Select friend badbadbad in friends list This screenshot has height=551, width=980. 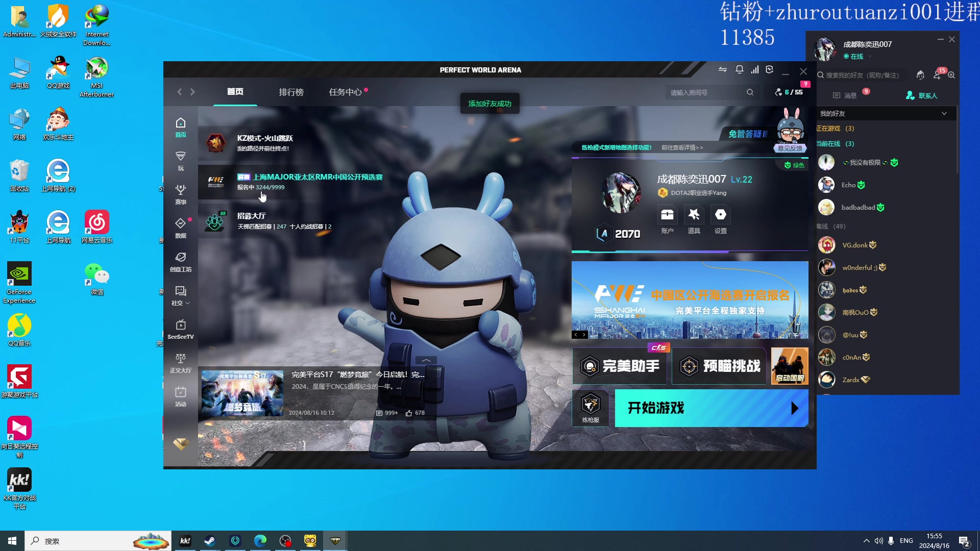point(886,207)
